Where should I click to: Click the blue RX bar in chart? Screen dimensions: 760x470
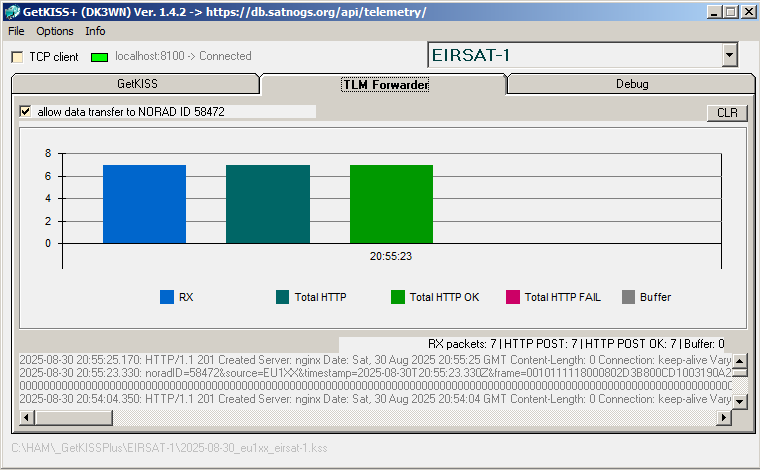pyautogui.click(x=144, y=204)
